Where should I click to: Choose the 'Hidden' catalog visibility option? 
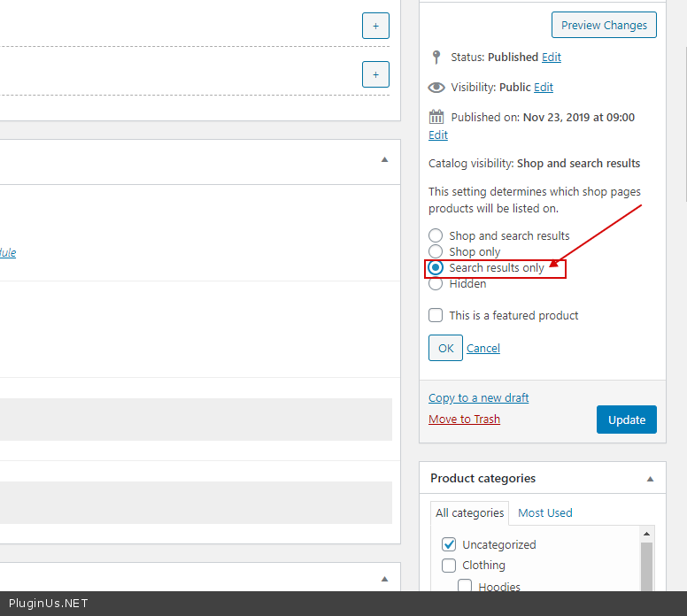click(x=436, y=283)
